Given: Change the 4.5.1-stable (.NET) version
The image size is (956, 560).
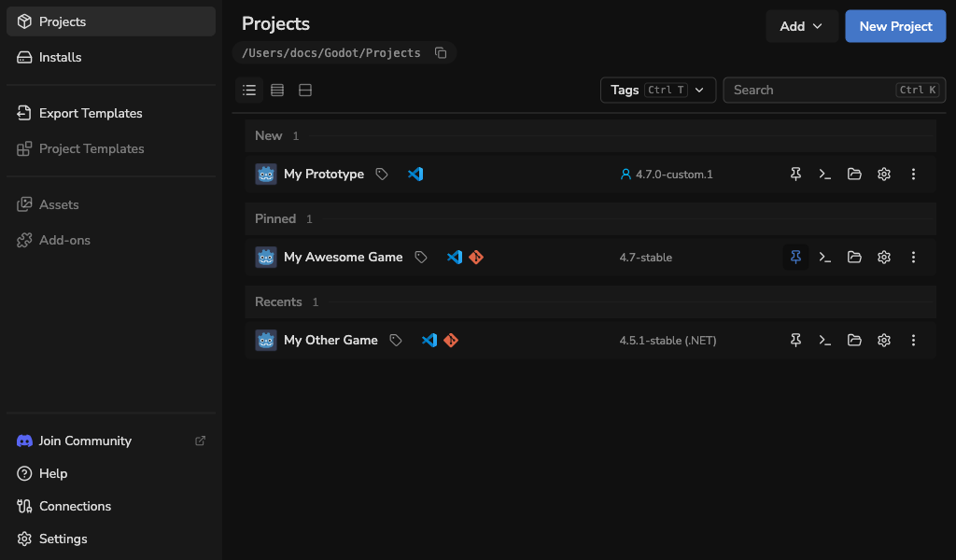Looking at the screenshot, I should pos(668,340).
